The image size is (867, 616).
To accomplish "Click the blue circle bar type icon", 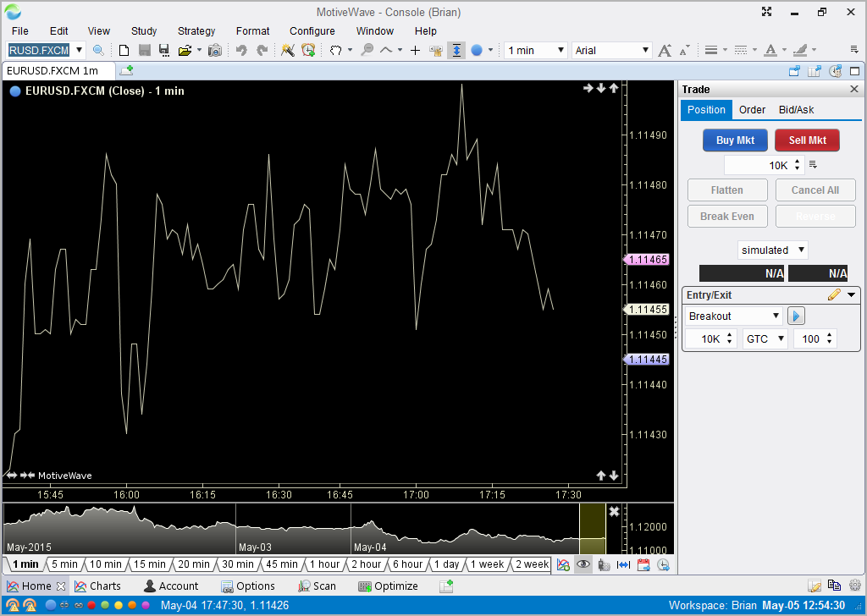I will coord(477,50).
